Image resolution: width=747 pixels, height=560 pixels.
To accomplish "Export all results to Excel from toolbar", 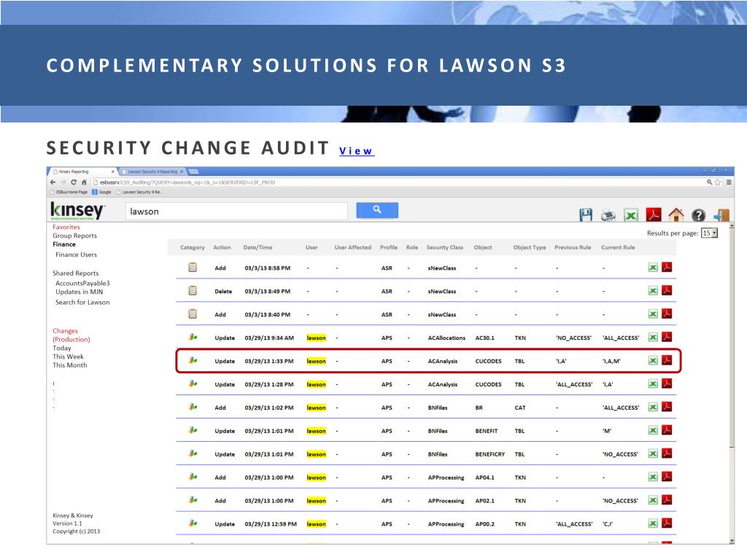I will (631, 215).
